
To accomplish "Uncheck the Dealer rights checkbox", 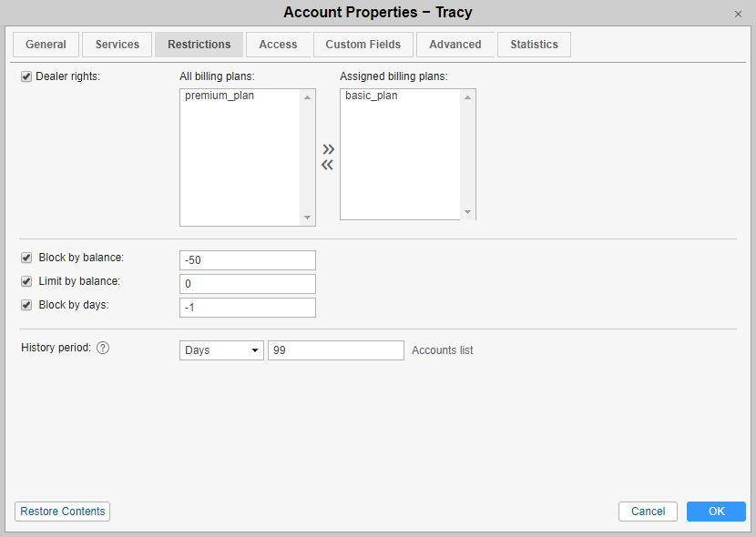I will point(26,76).
